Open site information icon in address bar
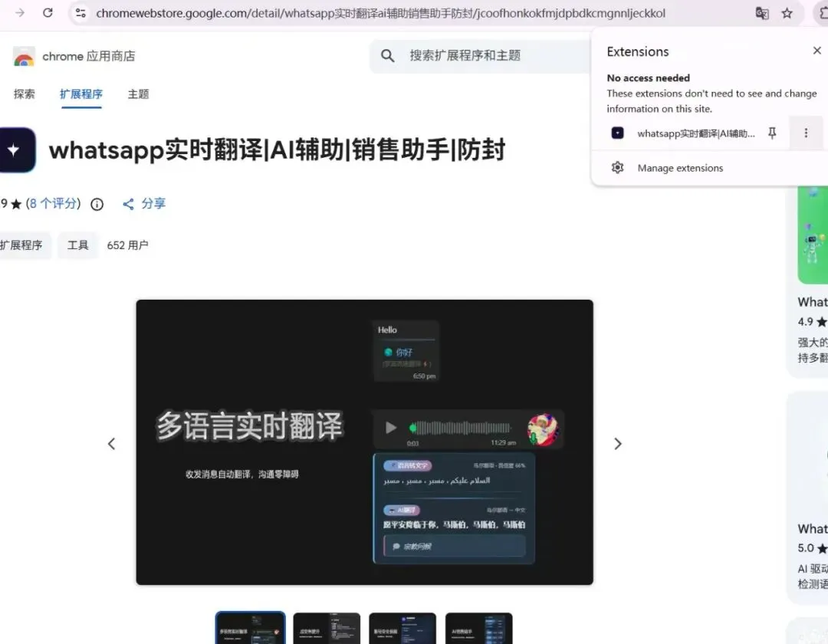This screenshot has height=644, width=828. point(80,13)
